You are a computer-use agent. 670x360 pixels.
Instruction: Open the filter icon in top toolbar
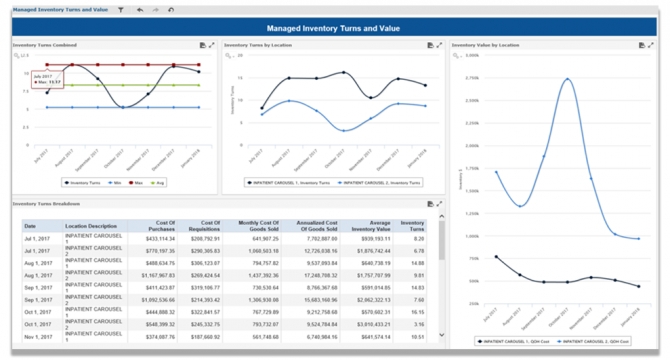tap(121, 10)
